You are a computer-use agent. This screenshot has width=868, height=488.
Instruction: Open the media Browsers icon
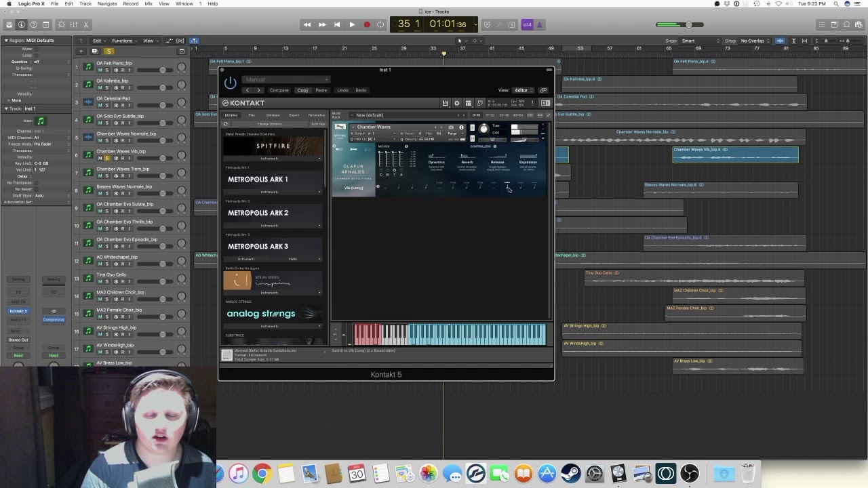point(859,24)
